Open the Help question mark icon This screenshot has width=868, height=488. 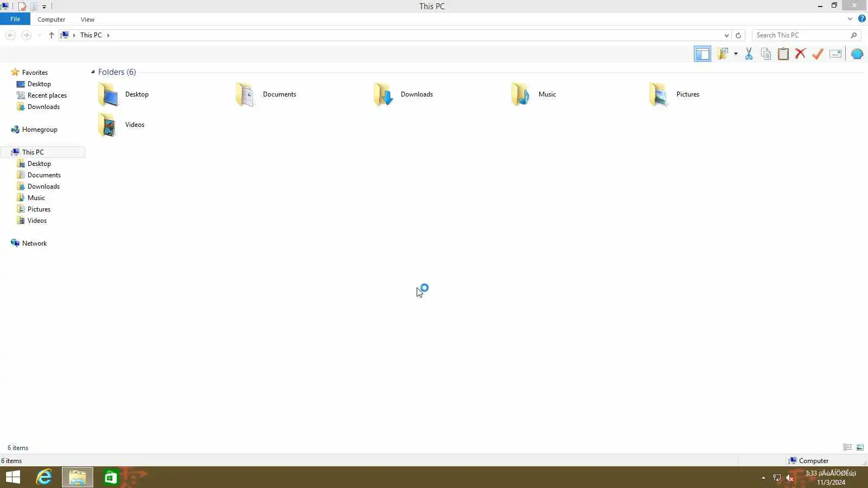[x=862, y=19]
